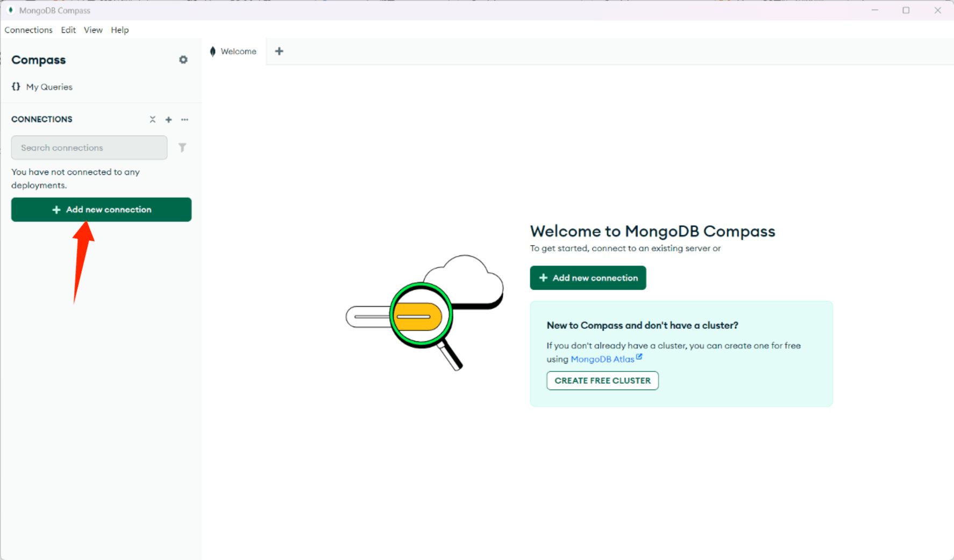Open the View menu
This screenshot has width=954, height=560.
pyautogui.click(x=93, y=30)
